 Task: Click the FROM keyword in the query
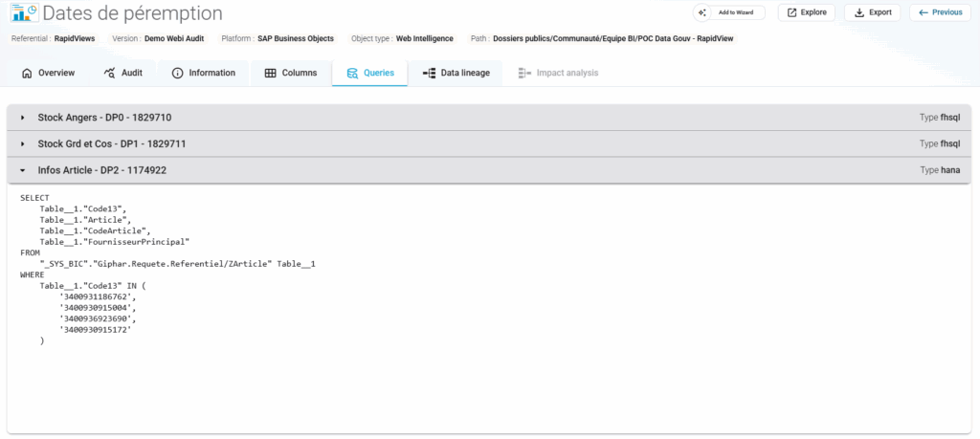click(30, 252)
